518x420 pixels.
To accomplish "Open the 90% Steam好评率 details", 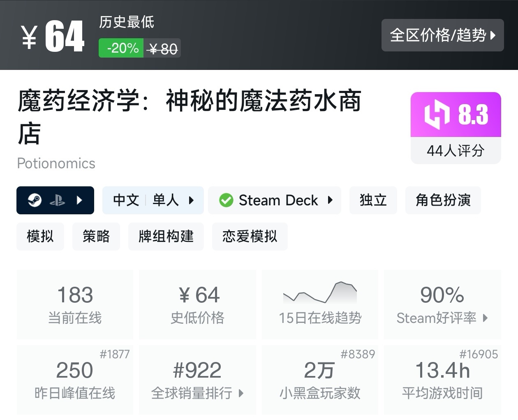I will pyautogui.click(x=442, y=304).
